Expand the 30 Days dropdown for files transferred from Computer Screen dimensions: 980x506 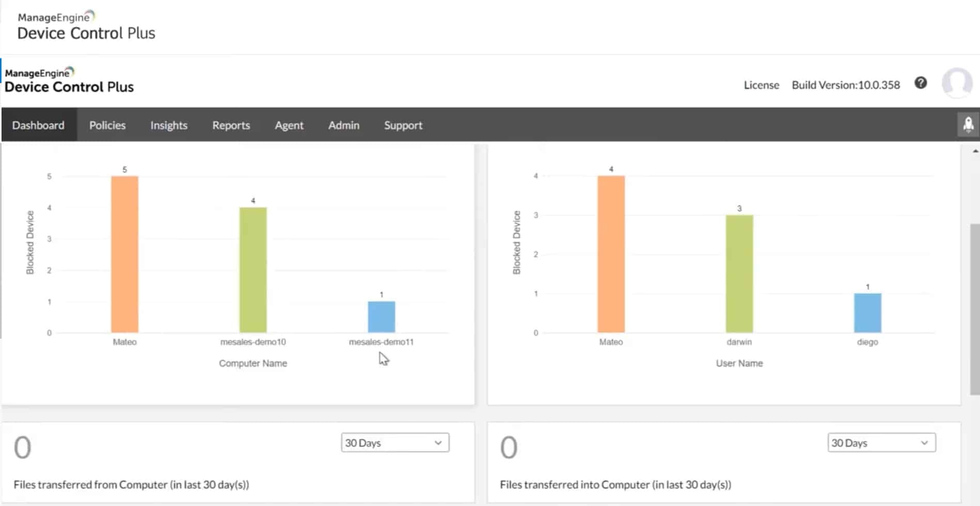[395, 442]
